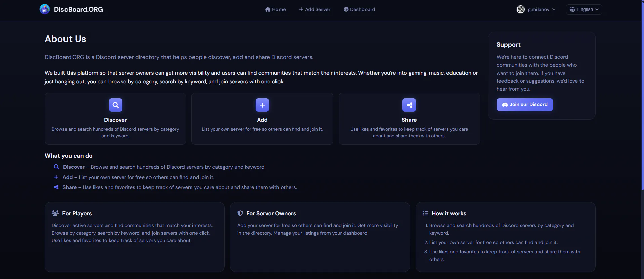Open the g.milanov account dropdown
The width and height of the screenshot is (644, 279).
click(x=536, y=9)
